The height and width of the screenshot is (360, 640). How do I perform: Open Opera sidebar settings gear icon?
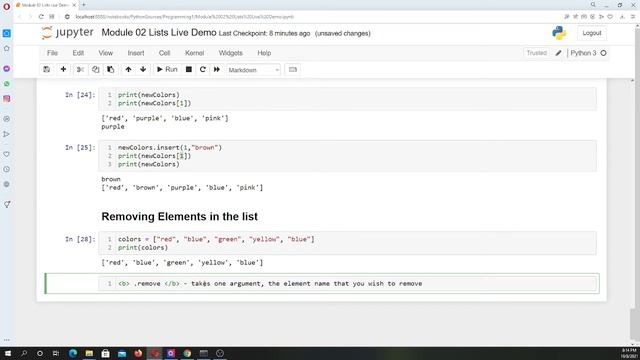coord(7,184)
